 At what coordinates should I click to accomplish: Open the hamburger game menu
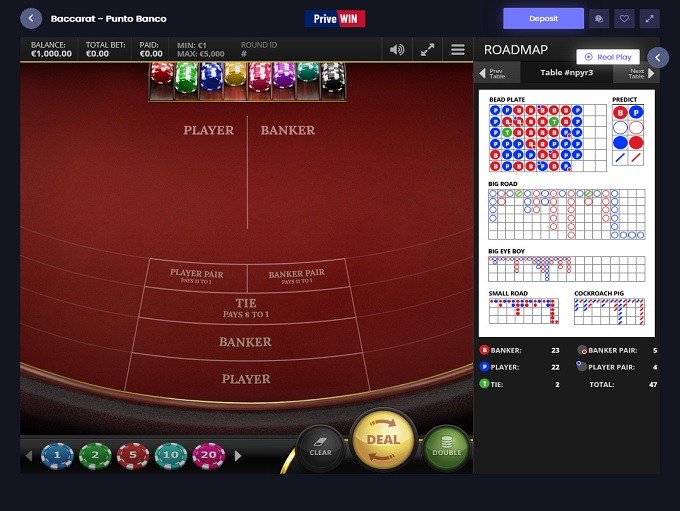pyautogui.click(x=458, y=49)
